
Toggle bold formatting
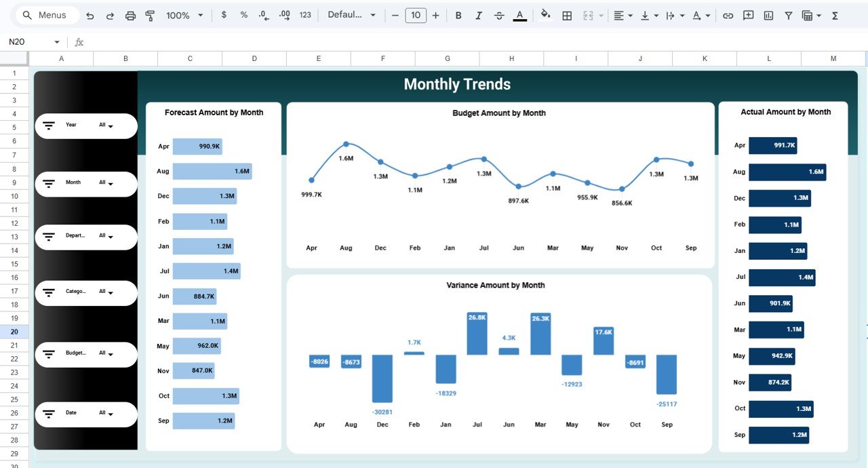[458, 15]
